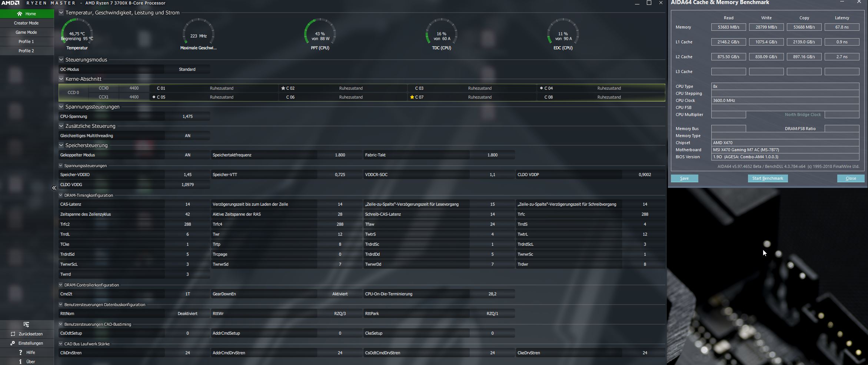
Task: Click CAS-Latenz value 14
Action: 187,204
